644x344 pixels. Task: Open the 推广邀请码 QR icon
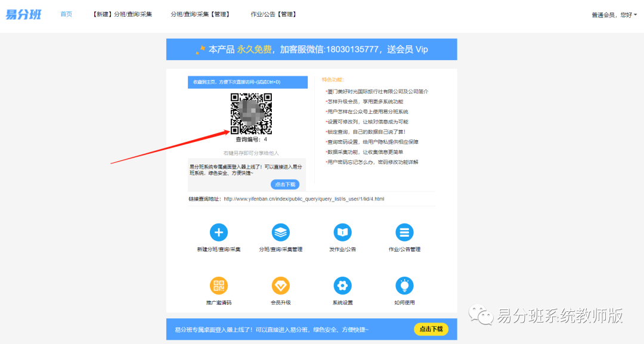(x=218, y=286)
